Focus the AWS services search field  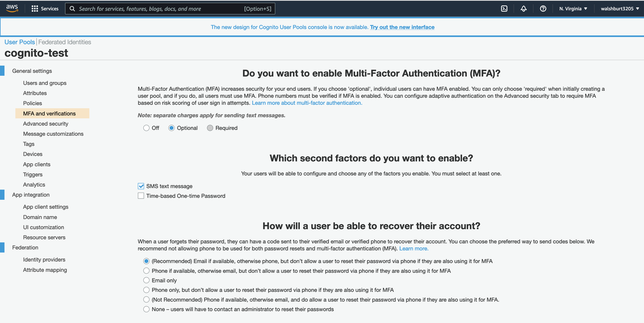tap(170, 9)
